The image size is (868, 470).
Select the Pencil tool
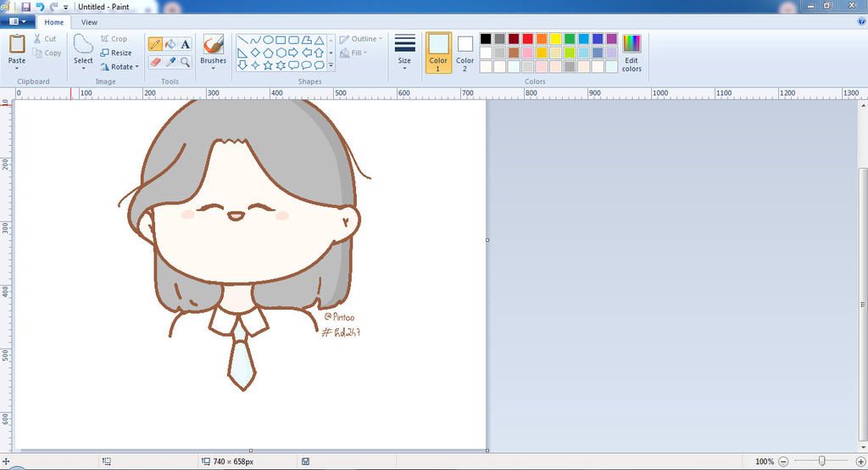pos(156,44)
